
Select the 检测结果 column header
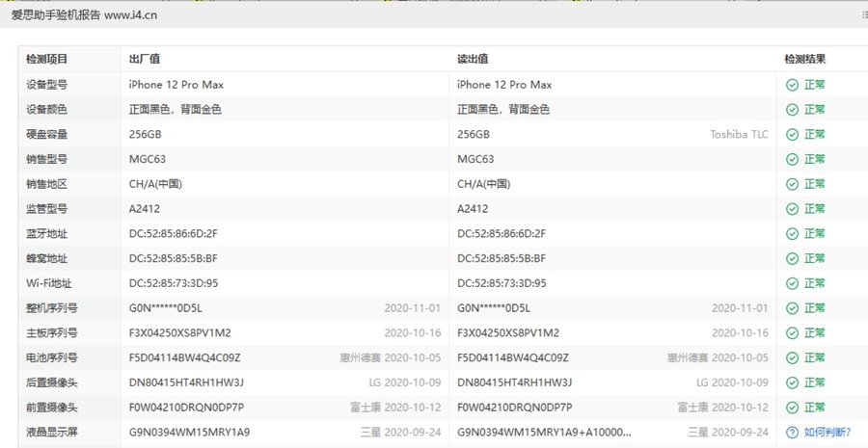[805, 59]
